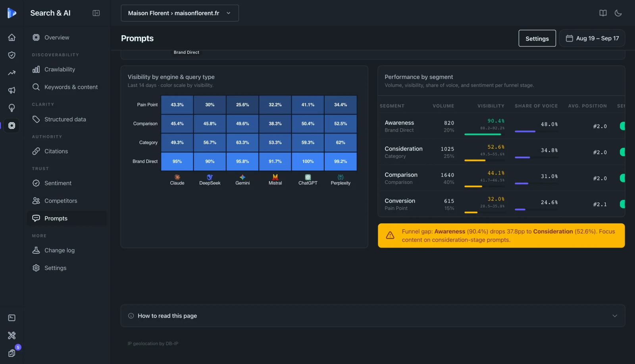
Task: Collapse the sidebar panel icon
Action: click(96, 13)
